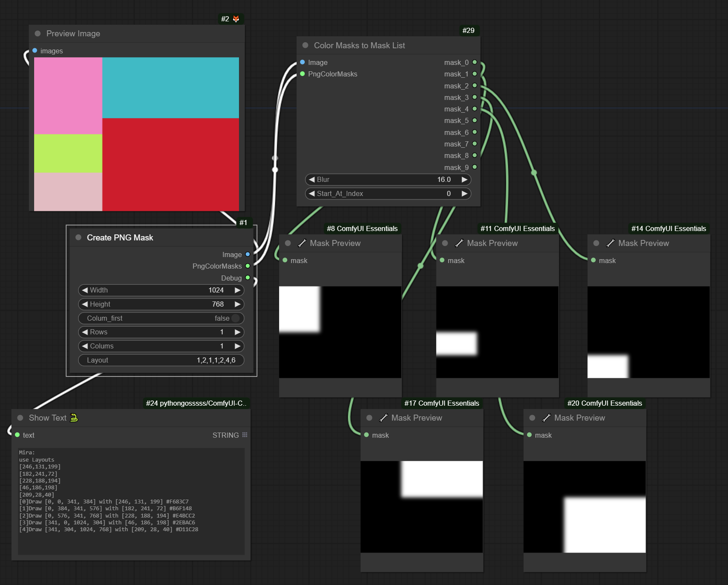Viewport: 728px width, 585px height.
Task: Click the mask_1 output port
Action: [x=475, y=74]
